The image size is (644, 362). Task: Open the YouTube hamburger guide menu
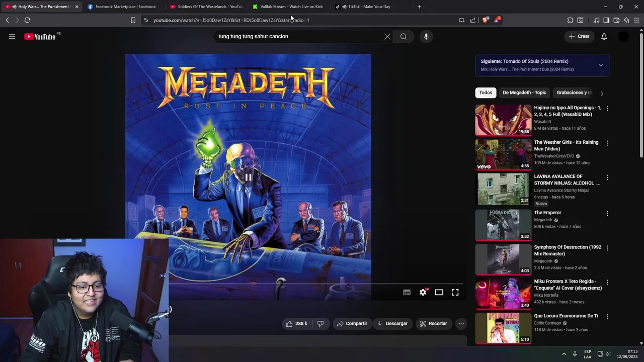coord(12,36)
